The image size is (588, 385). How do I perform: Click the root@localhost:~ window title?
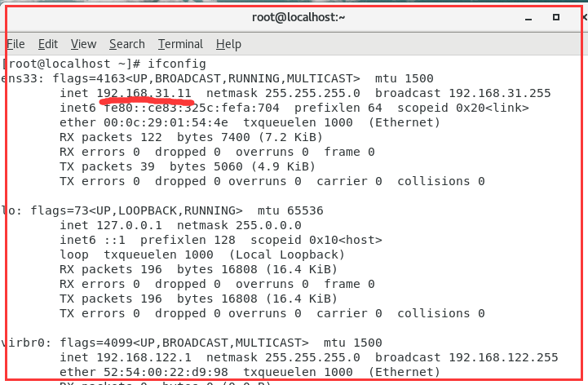click(298, 17)
